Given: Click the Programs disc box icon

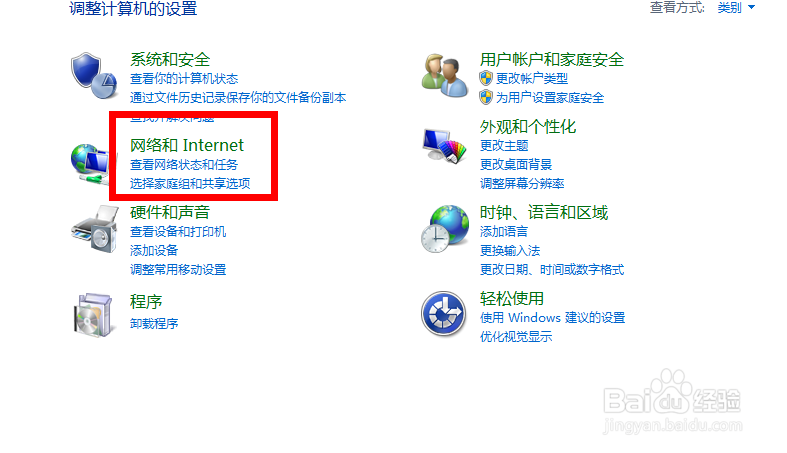Looking at the screenshot, I should click(93, 315).
